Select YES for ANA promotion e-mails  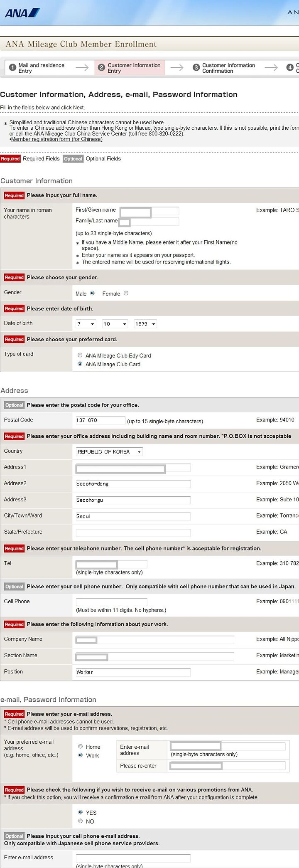click(x=80, y=812)
